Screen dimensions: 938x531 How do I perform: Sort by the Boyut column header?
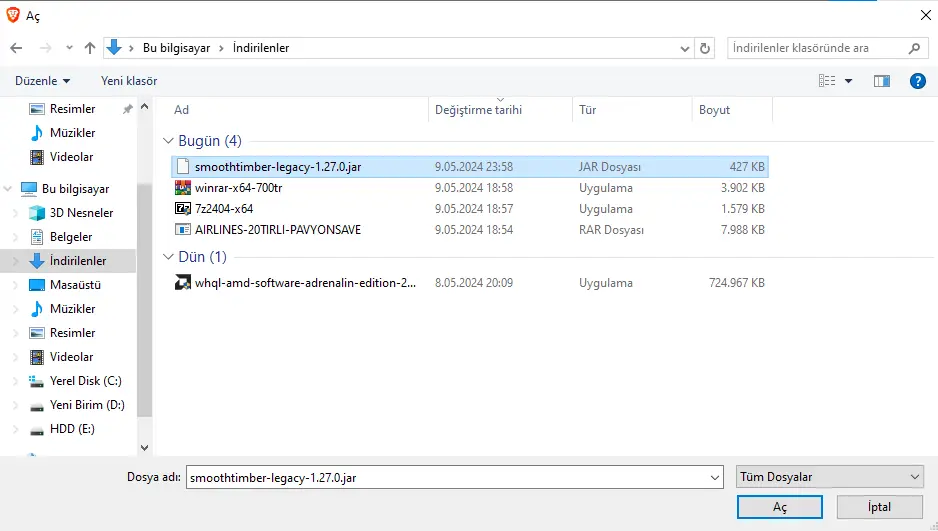point(714,110)
